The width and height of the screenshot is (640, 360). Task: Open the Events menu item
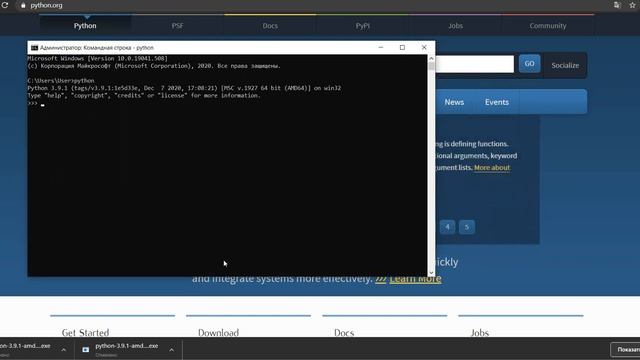[x=497, y=102]
